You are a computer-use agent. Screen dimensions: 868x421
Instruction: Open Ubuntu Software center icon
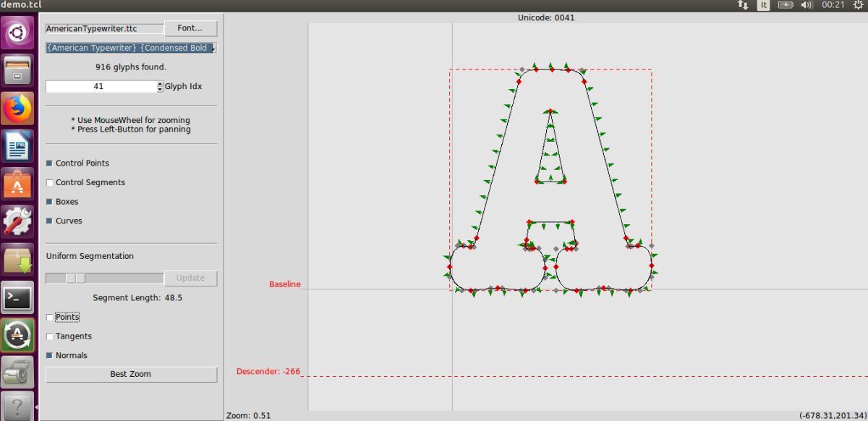tap(17, 184)
